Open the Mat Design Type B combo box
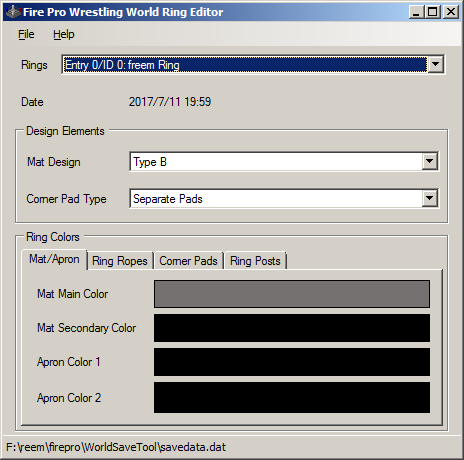 point(284,162)
